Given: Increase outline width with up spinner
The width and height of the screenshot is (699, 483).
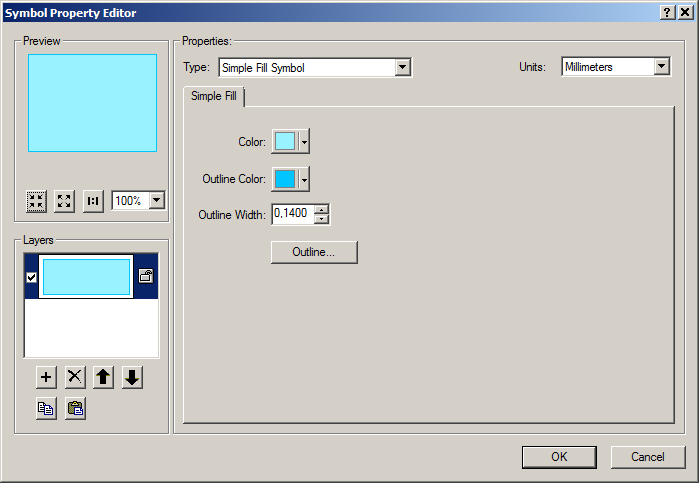Looking at the screenshot, I should pyautogui.click(x=321, y=210).
